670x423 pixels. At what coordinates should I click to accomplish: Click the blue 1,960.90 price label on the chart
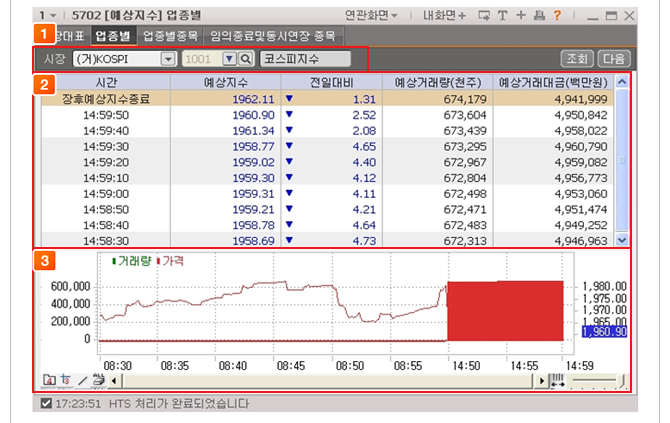pos(605,332)
